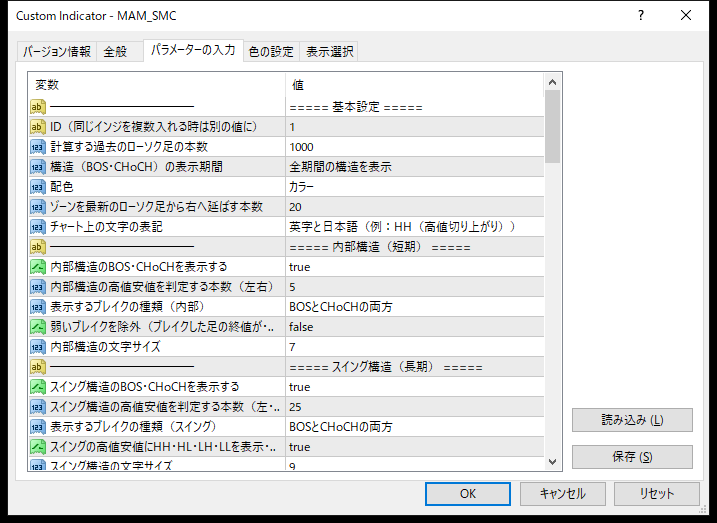Click the ===== 基本設定 ===== value text
Image resolution: width=717 pixels, height=523 pixels.
tap(356, 107)
